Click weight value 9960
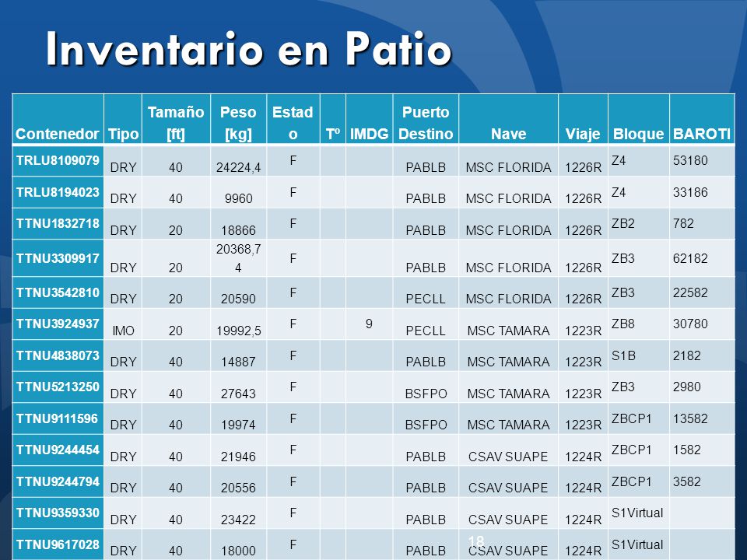This screenshot has width=747, height=560. coord(238,198)
